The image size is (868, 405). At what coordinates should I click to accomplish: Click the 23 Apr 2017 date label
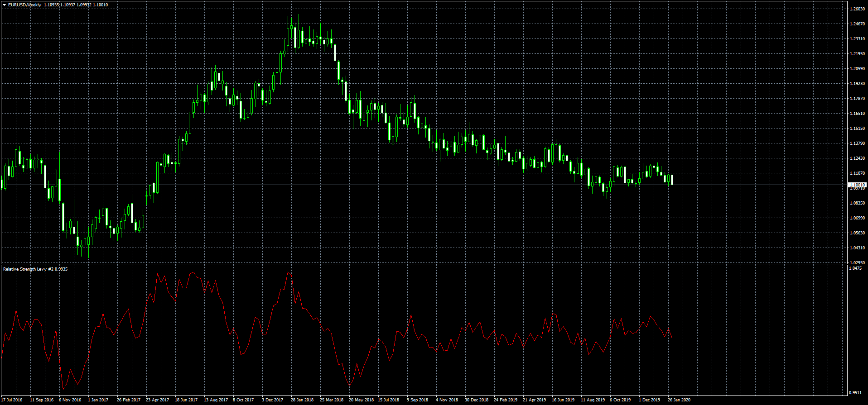tap(158, 400)
